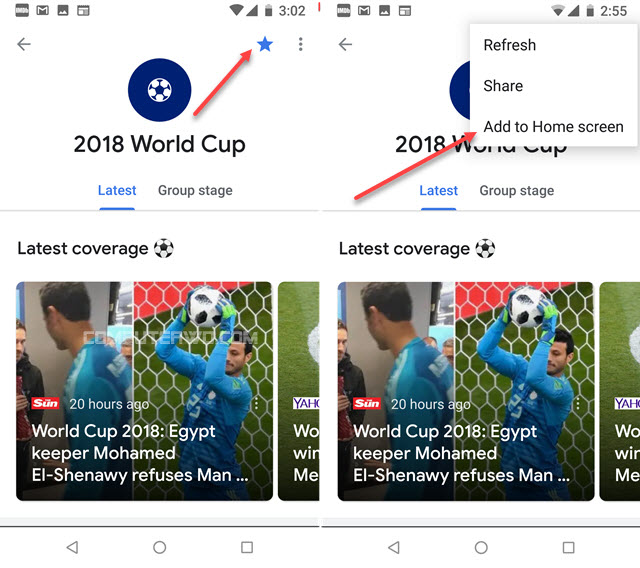Switch to Group stage tab on right screen
Image resolution: width=640 pixels, height=568 pixels.
(517, 191)
